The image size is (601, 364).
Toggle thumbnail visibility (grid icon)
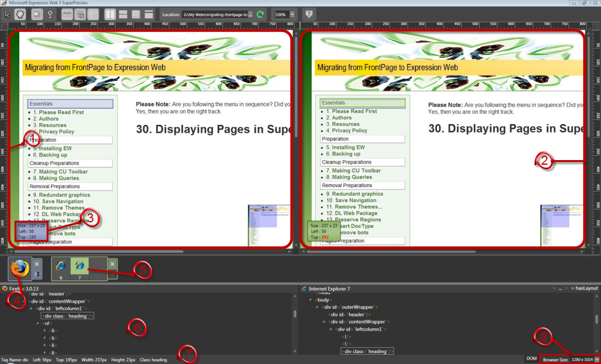point(93,15)
